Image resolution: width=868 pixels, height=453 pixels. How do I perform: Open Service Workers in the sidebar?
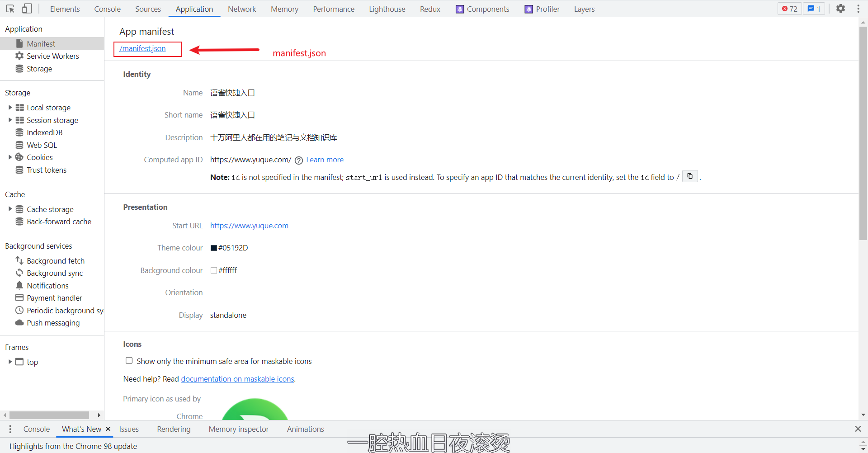[x=52, y=56]
